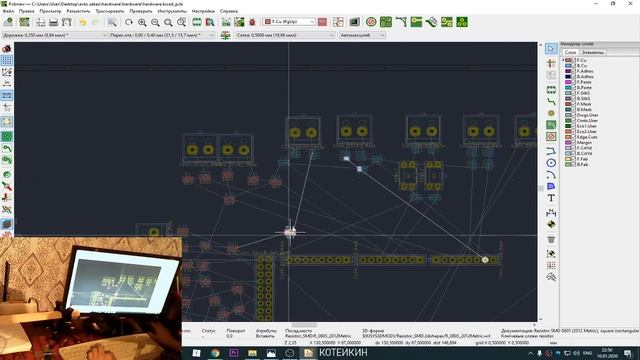Toggle B.Mask layer visibility checkbox

tap(573, 109)
